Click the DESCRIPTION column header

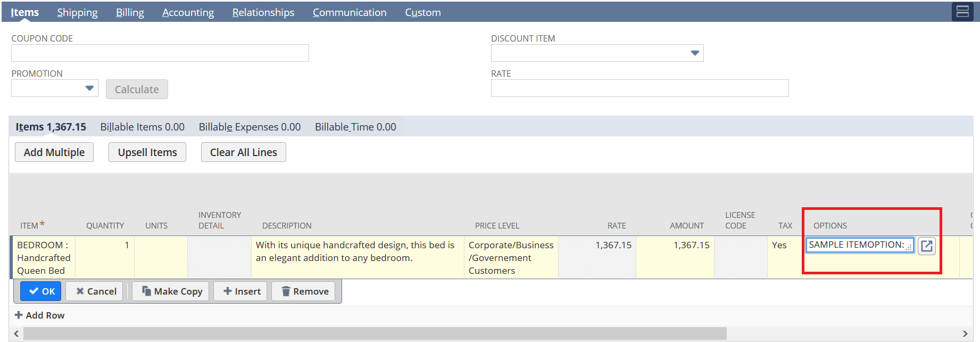[x=287, y=226]
